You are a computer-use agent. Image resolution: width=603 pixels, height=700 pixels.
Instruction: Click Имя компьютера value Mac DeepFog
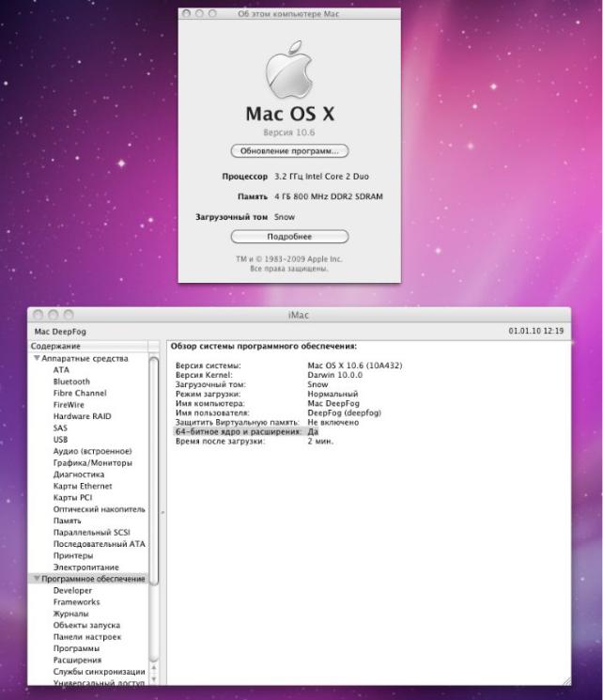click(333, 403)
